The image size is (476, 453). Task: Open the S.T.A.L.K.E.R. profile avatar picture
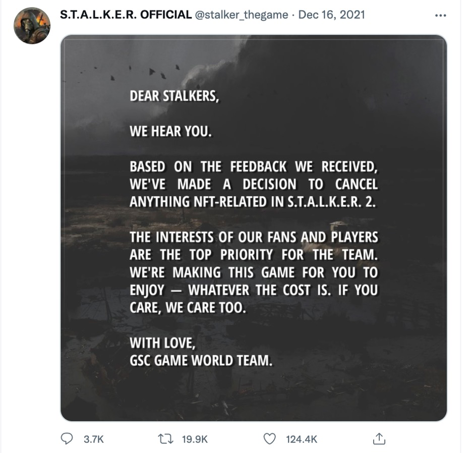coord(32,25)
